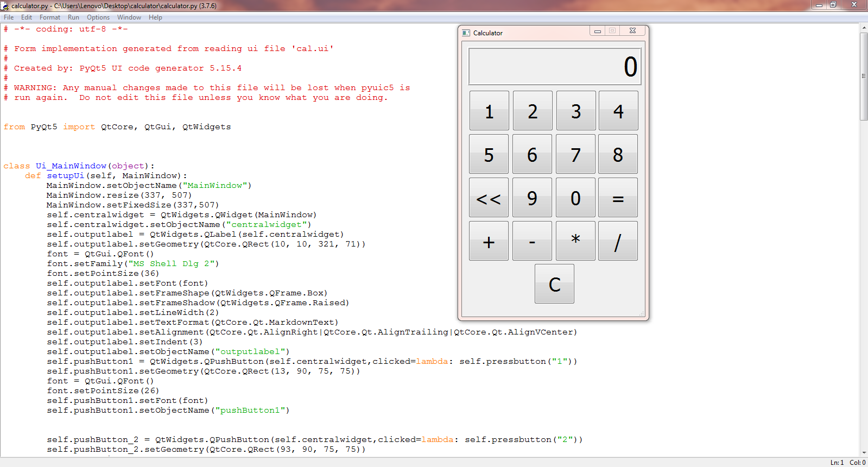Open the Options menu
Viewport: 868px width, 467px height.
click(x=98, y=17)
